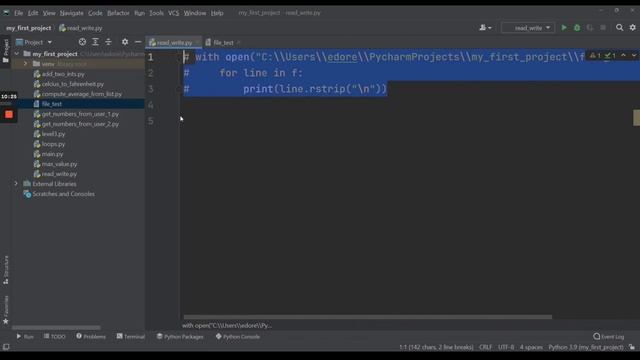The height and width of the screenshot is (360, 640).
Task: Run the read_write configuration
Action: [564, 28]
